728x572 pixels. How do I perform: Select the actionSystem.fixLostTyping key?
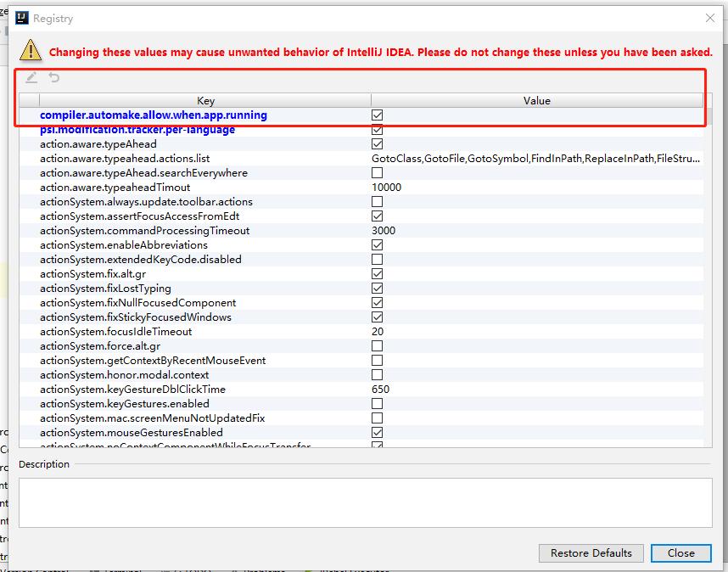[105, 289]
